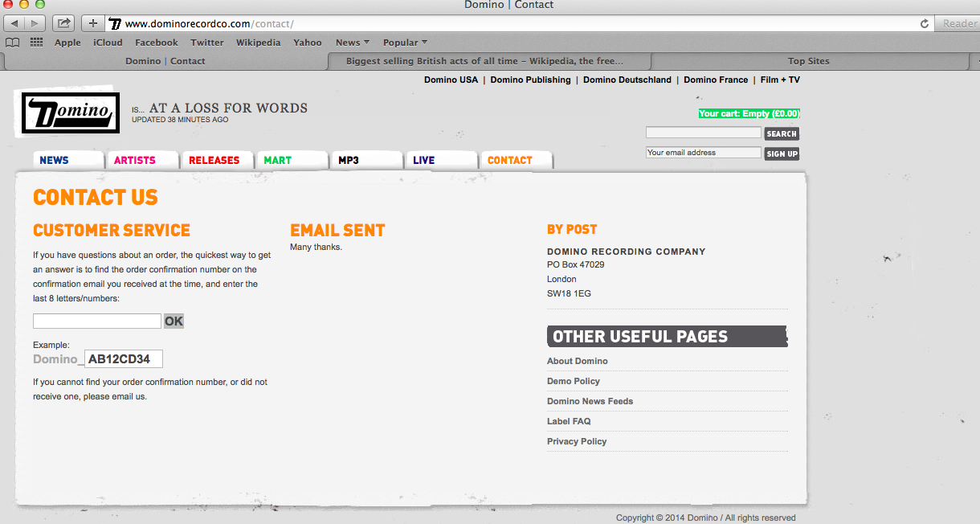
Task: Switch to the Top Sites tab
Action: click(809, 61)
